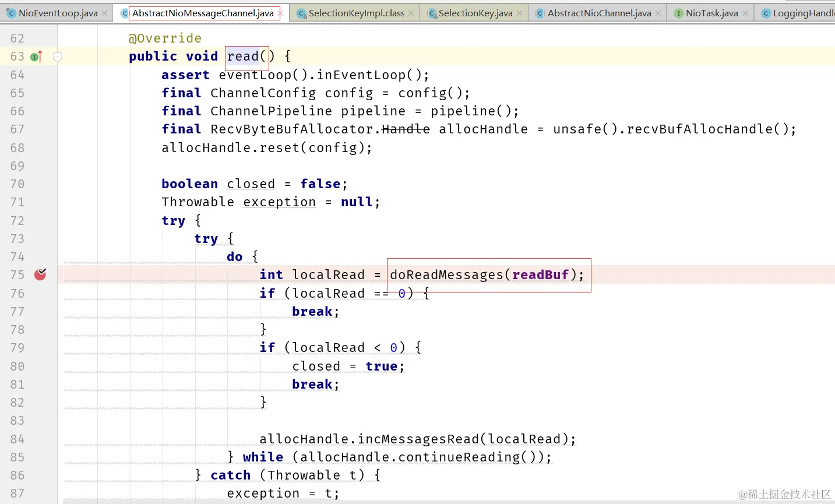This screenshot has width=835, height=504.
Task: Click the catch keyword on line 86
Action: 231,475
